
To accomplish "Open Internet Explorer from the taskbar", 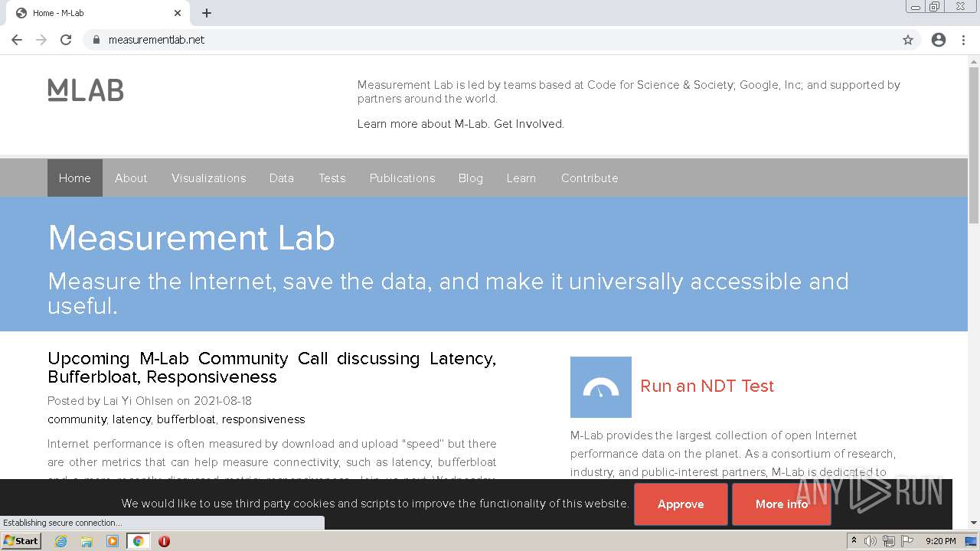I will (61, 541).
